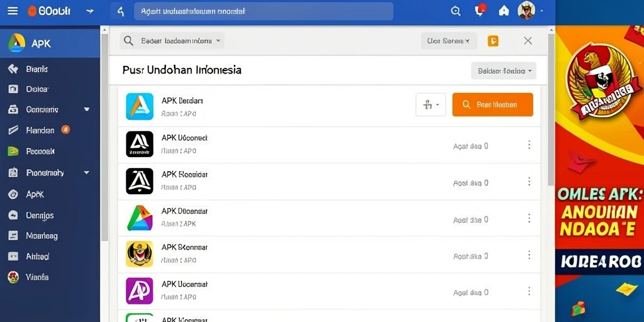Open the Cloar Serare dropdown

coord(449,41)
